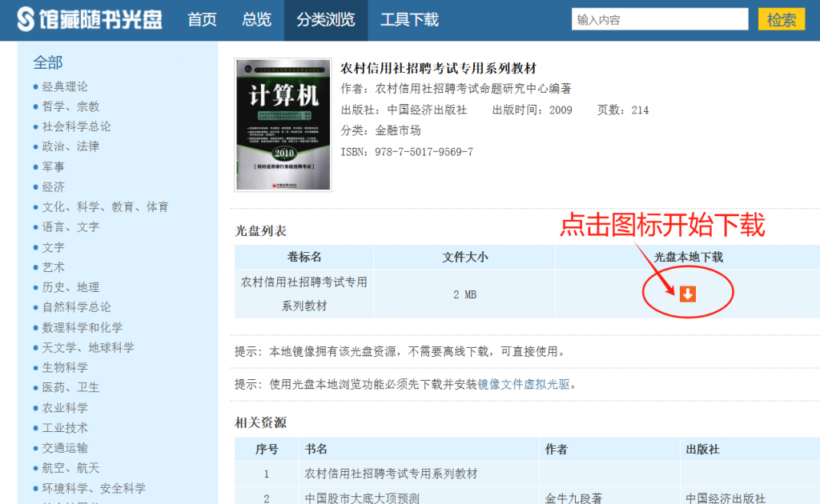This screenshot has height=504, width=820.
Task: Browse the 数理科学和化学 category
Action: pos(82,327)
